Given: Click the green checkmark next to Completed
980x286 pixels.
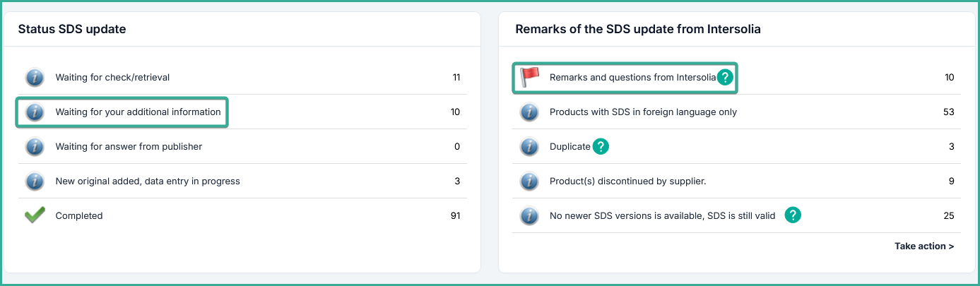Looking at the screenshot, I should pyautogui.click(x=35, y=216).
